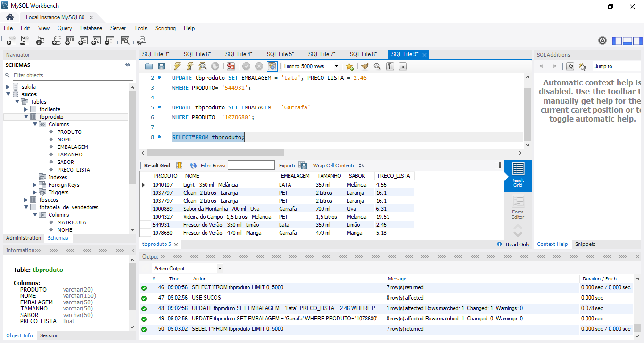Screen dimensions: 644x343
Task: Select the Form Editor view button
Action: pyautogui.click(x=518, y=207)
